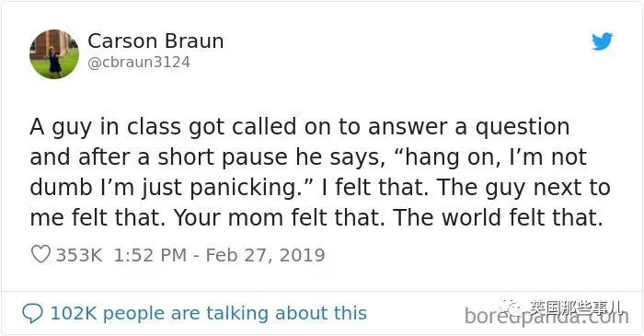Click 'The guy next to' in the tweet
This screenshot has height=336, width=644.
[523, 188]
